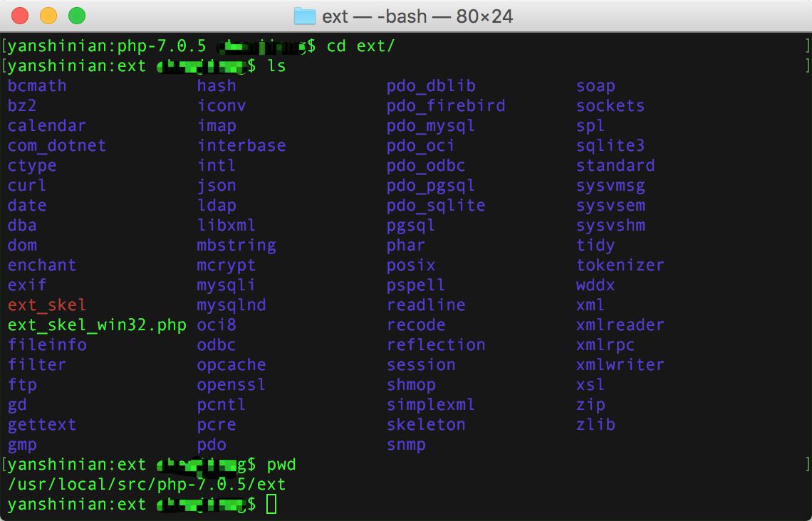The height and width of the screenshot is (521, 812).
Task: Click the 'curl' directory name
Action: coord(27,185)
